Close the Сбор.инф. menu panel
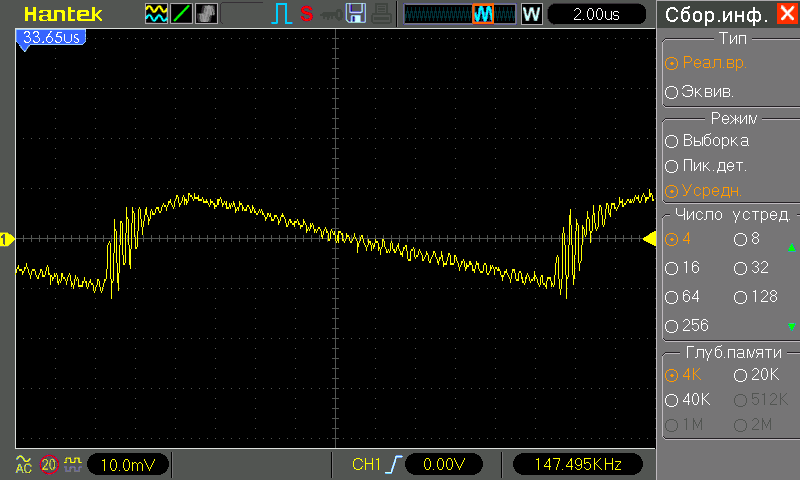The height and width of the screenshot is (480, 800). [x=785, y=15]
